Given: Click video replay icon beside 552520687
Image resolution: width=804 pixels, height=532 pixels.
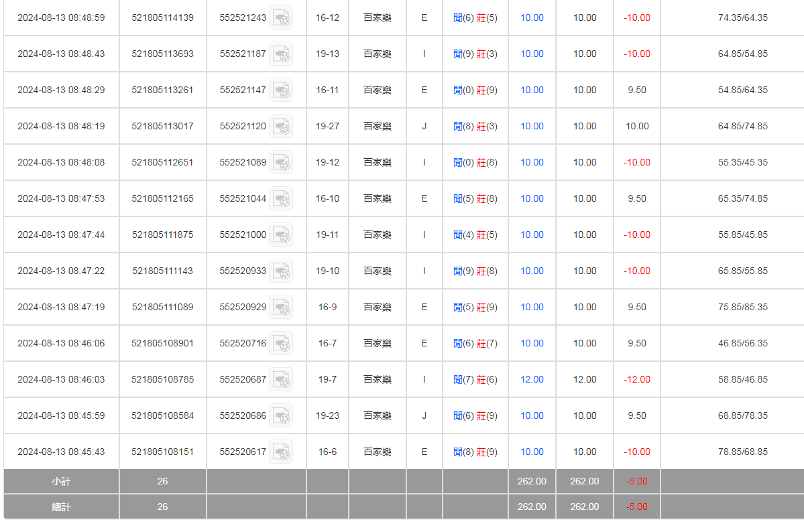Looking at the screenshot, I should (x=281, y=380).
